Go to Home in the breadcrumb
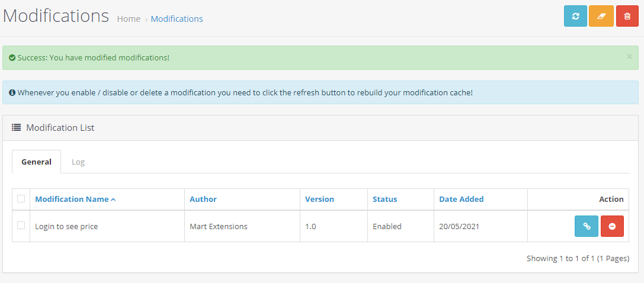Screen dimensions: 644x283 click(129, 19)
